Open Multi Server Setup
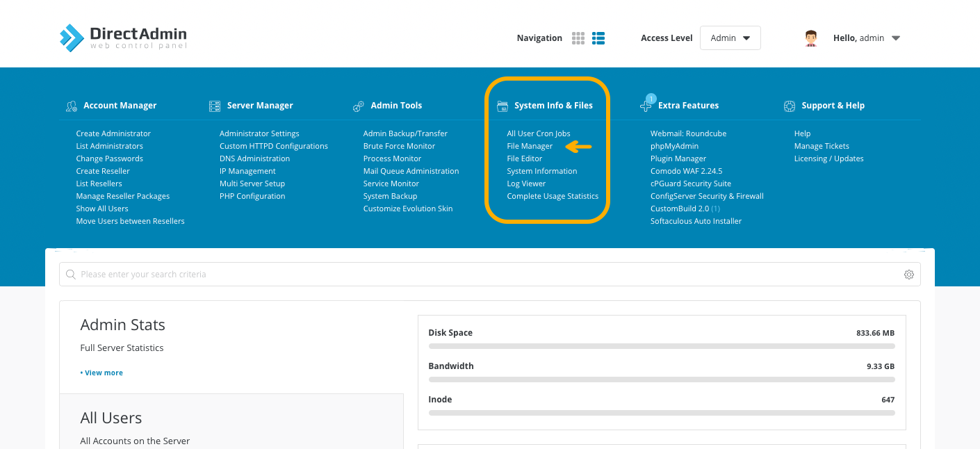Viewport: 980px width, 449px height. pyautogui.click(x=252, y=183)
